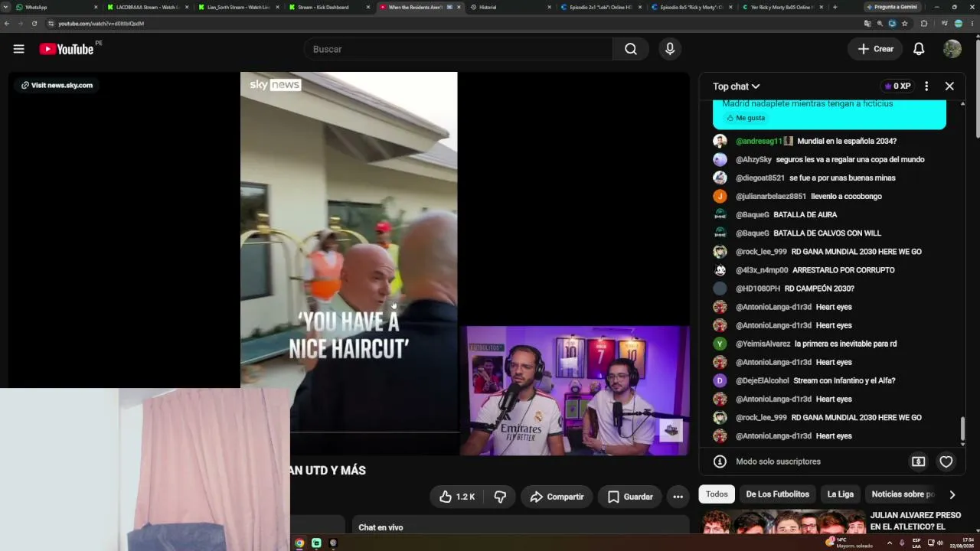
Task: Grab the live chat scrollbar thumb
Action: [962, 429]
